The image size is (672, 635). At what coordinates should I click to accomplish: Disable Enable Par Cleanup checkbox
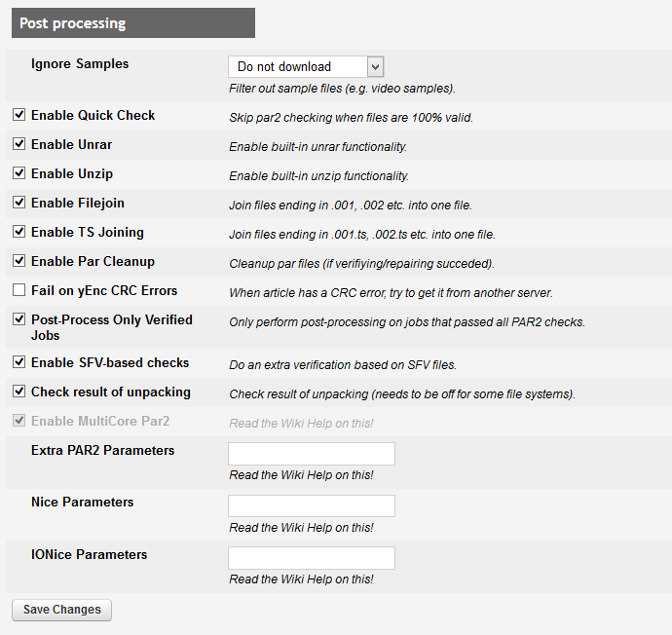point(19,261)
